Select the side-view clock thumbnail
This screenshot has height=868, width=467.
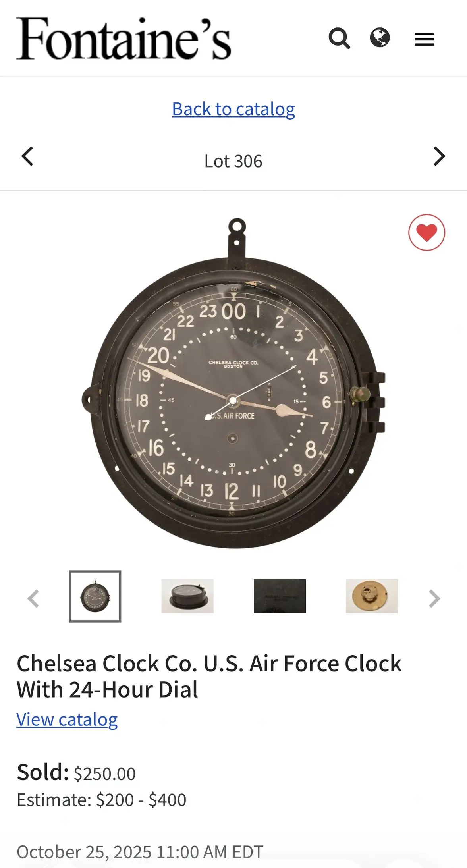click(x=187, y=596)
